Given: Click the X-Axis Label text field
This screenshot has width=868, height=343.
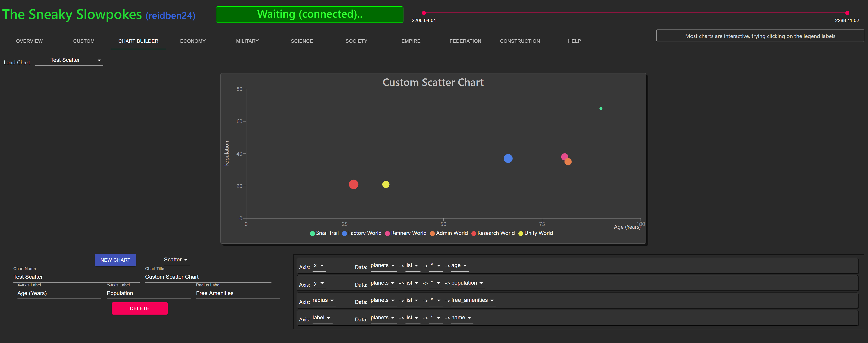Looking at the screenshot, I should [x=59, y=293].
